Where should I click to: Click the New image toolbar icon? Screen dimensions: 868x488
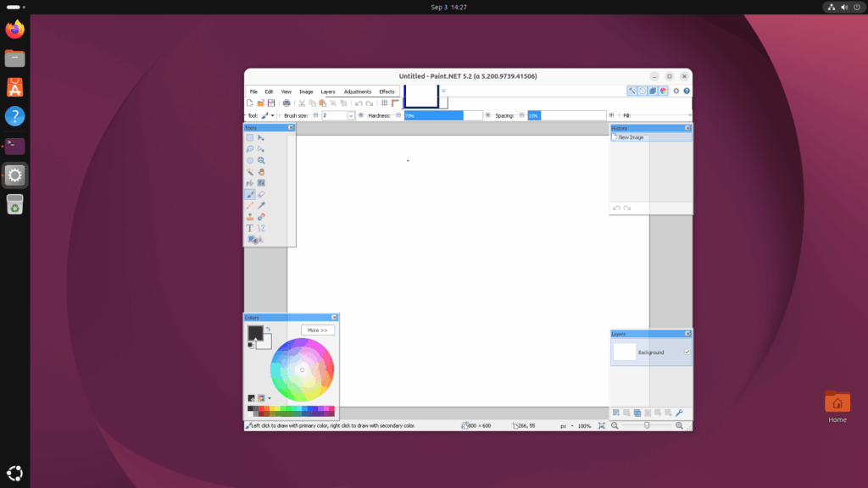(250, 103)
